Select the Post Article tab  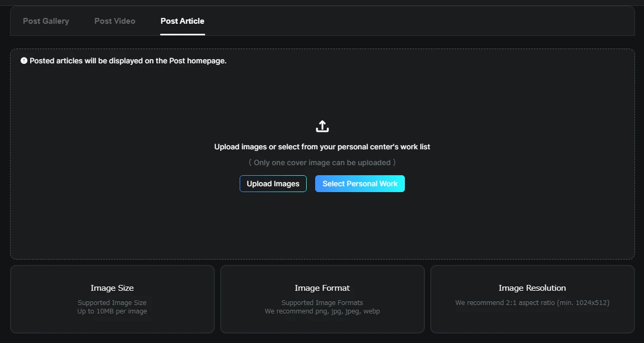point(182,21)
